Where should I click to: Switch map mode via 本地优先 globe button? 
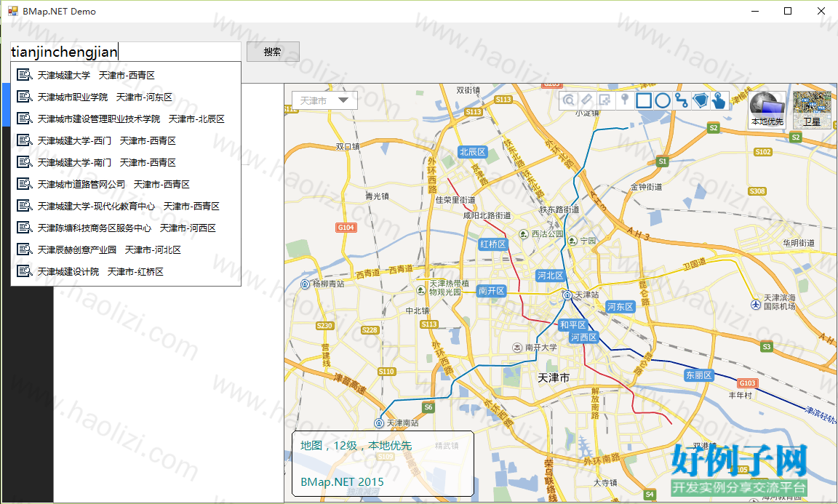[767, 110]
